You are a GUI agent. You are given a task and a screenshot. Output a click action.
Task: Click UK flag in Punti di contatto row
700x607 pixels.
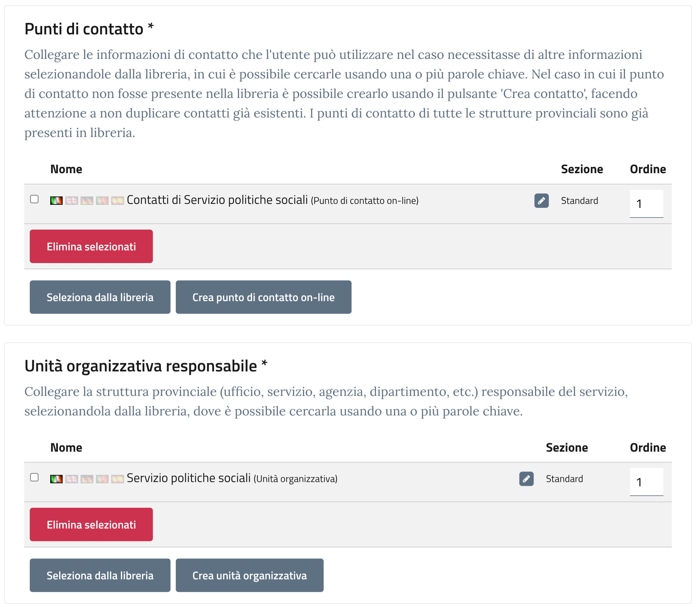click(72, 200)
